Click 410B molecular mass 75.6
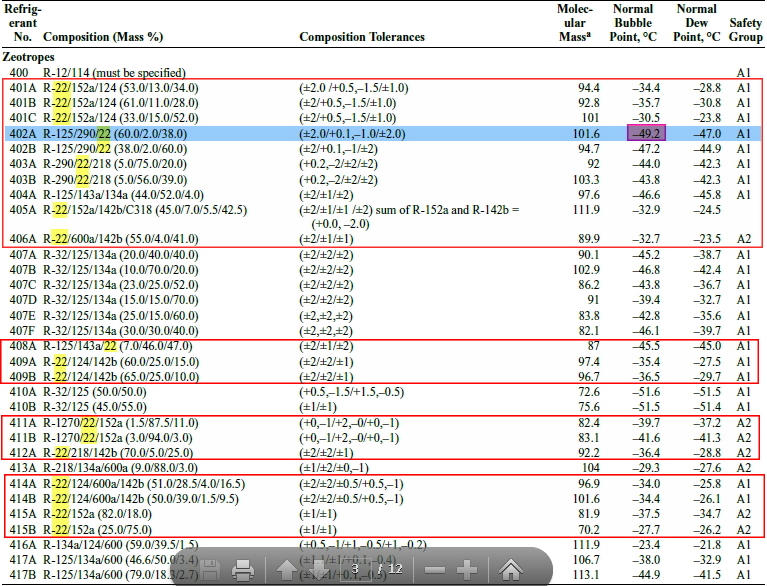767x586 pixels. 589,407
